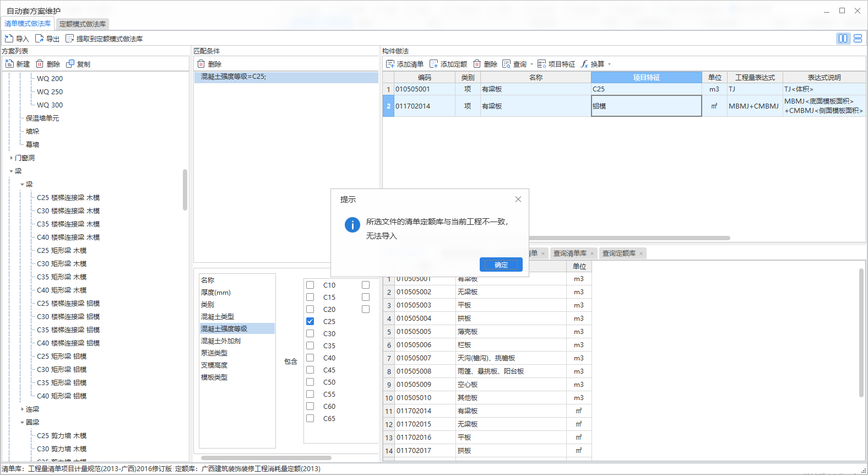868x475 pixels.
Task: Select tree item C25 矩形梁 铝模
Action: 62,356
